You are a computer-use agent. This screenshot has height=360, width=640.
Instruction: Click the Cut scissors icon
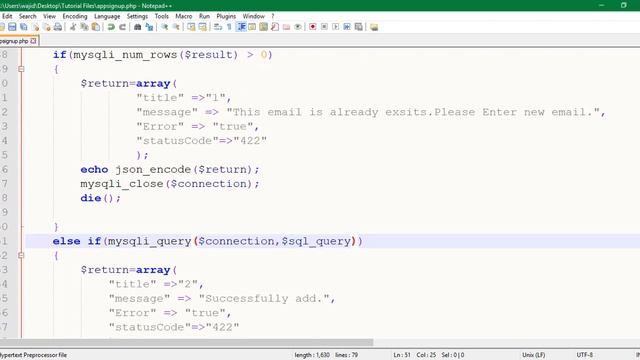coord(73,27)
